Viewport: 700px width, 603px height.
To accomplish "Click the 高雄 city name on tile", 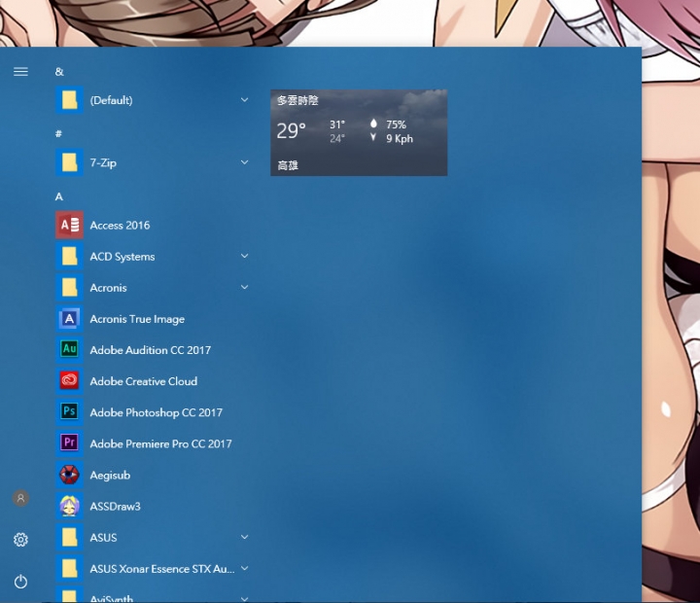I will 288,165.
